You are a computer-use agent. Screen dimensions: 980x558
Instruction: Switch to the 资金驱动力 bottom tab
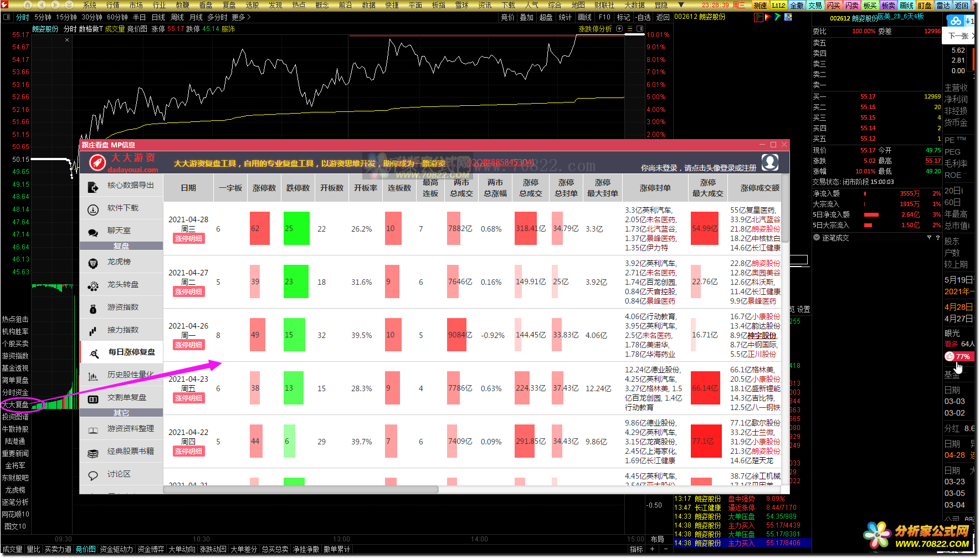(x=116, y=549)
